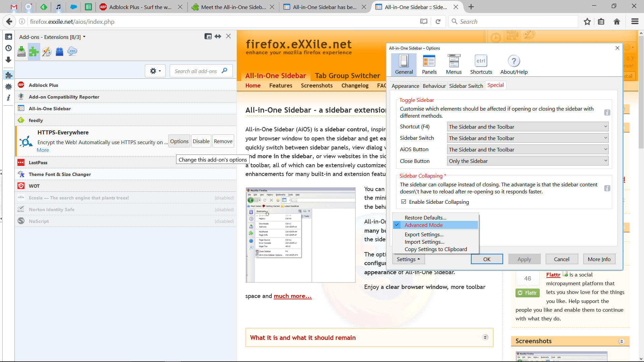Open the History sidebar panel clock icon
The image size is (644, 362).
tap(9, 48)
